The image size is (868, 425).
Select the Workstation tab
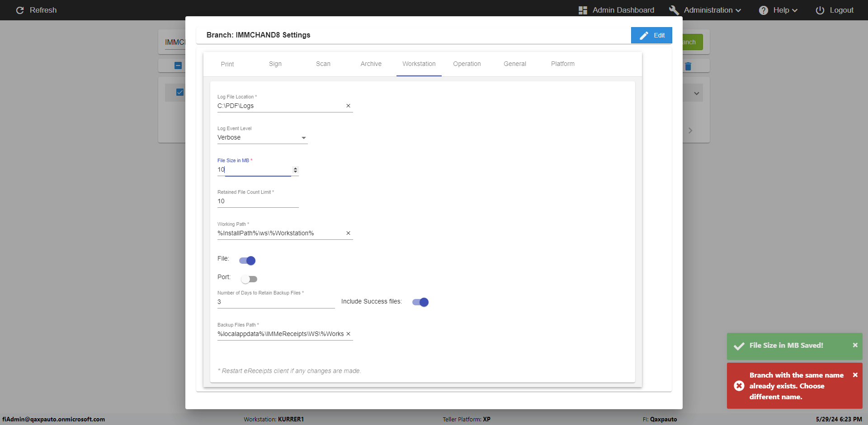419,64
